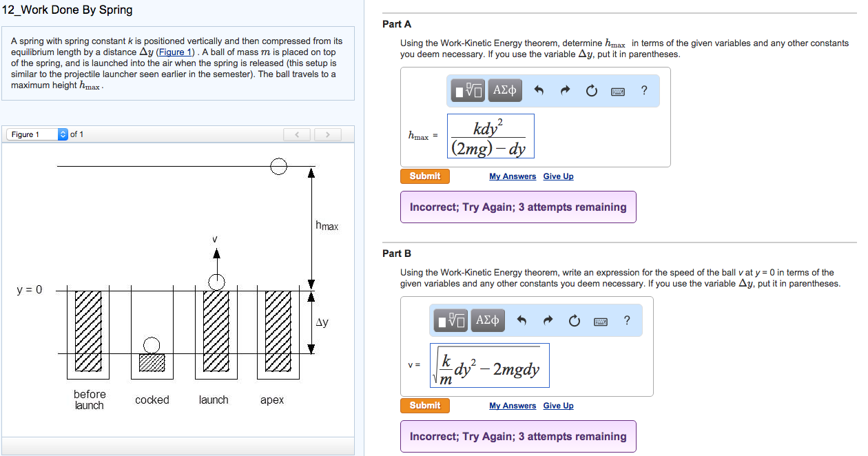The height and width of the screenshot is (456, 868).
Task: Redo the edit in Part A equation editor
Action: click(564, 90)
